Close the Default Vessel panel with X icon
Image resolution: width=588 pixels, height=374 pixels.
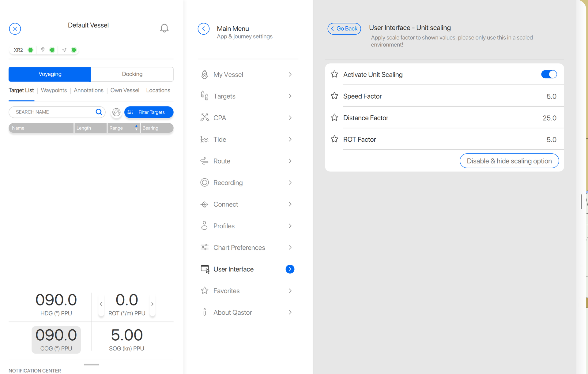[x=15, y=29]
